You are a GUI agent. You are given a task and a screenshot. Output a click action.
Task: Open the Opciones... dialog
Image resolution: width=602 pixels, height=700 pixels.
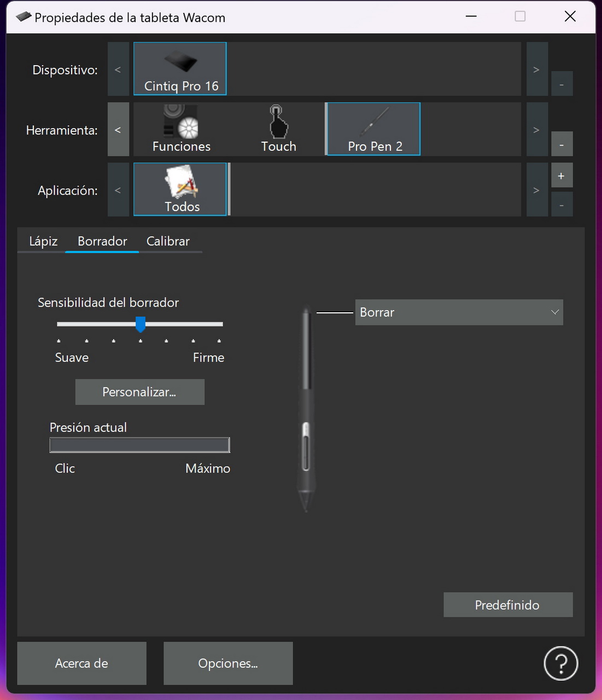click(228, 663)
